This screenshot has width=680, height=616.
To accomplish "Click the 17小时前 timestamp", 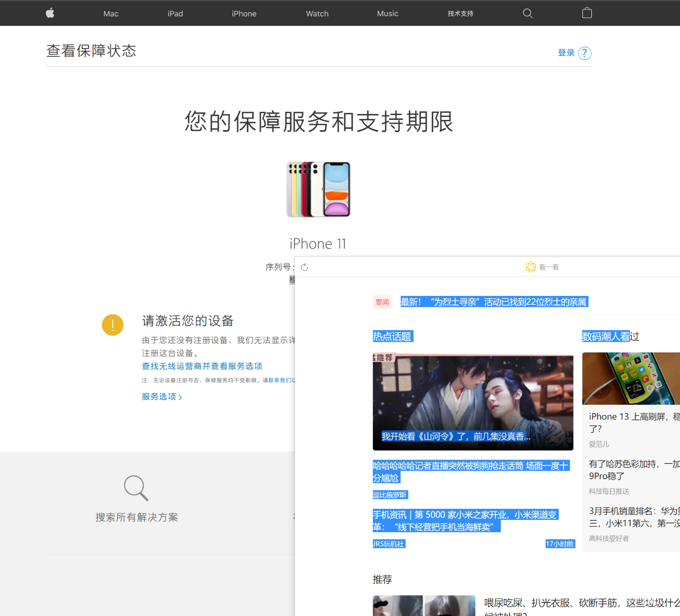I will tap(560, 544).
